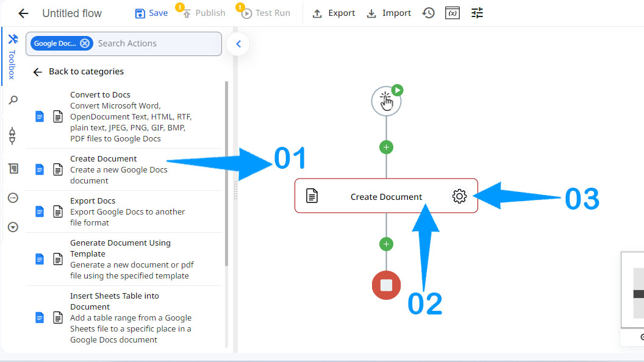Start a Test Run
The height and width of the screenshot is (362, 644).
[266, 13]
